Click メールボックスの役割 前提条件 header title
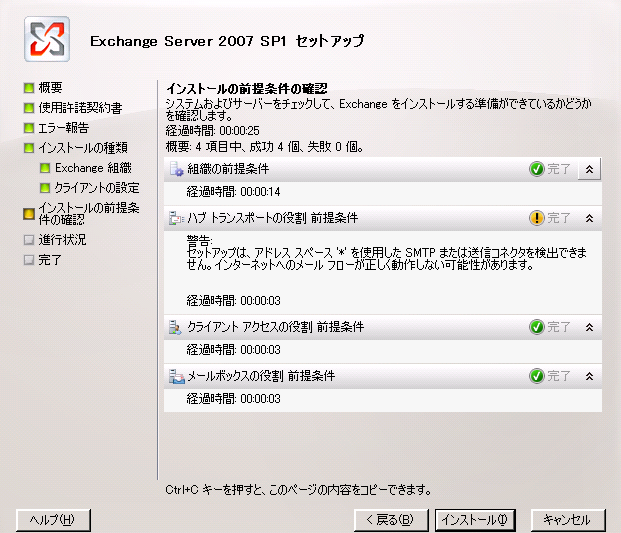 (x=261, y=376)
